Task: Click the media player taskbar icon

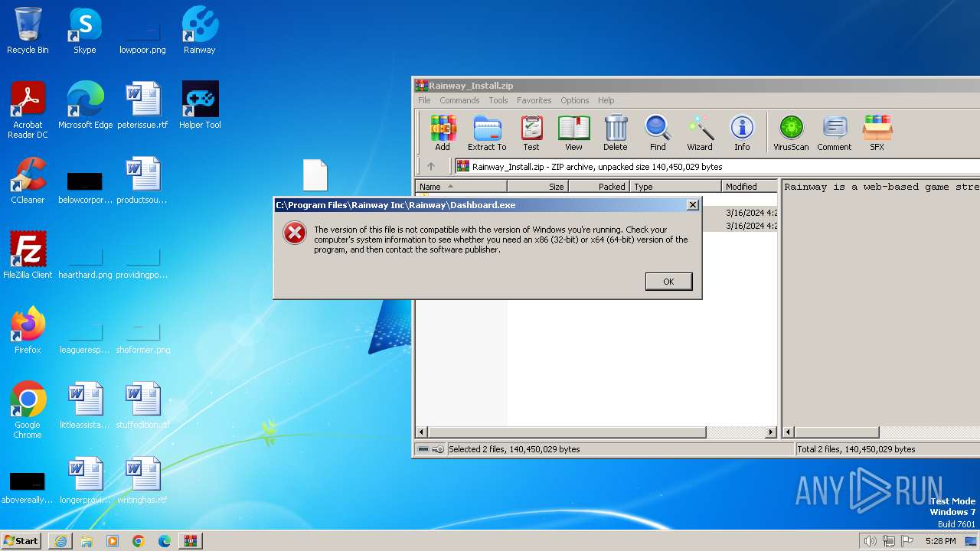Action: click(113, 541)
